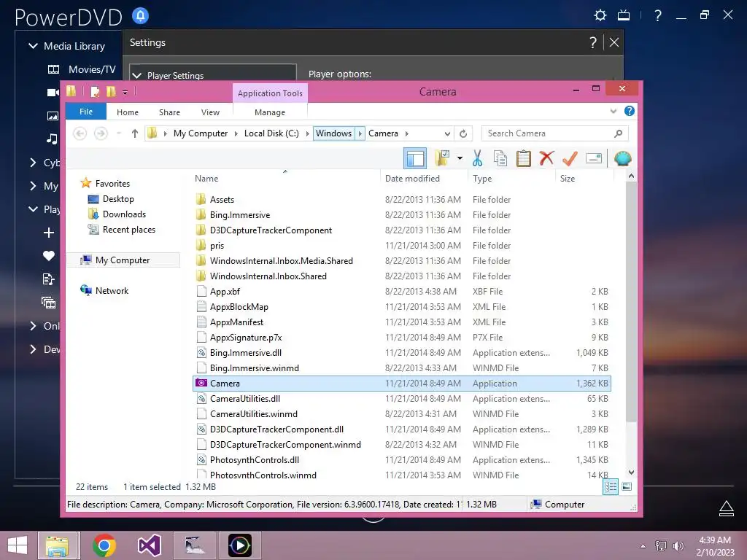Click the Windows Start button

[x=18, y=545]
